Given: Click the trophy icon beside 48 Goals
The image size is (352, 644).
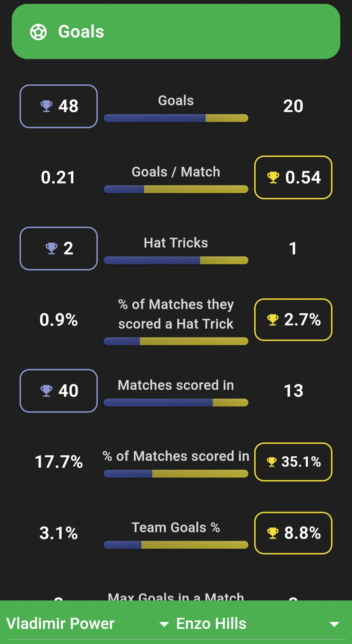Looking at the screenshot, I should pyautogui.click(x=46, y=106).
